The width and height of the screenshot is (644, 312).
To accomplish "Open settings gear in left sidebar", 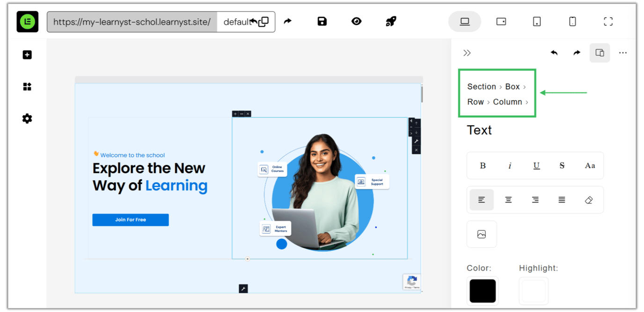I will pyautogui.click(x=27, y=119).
